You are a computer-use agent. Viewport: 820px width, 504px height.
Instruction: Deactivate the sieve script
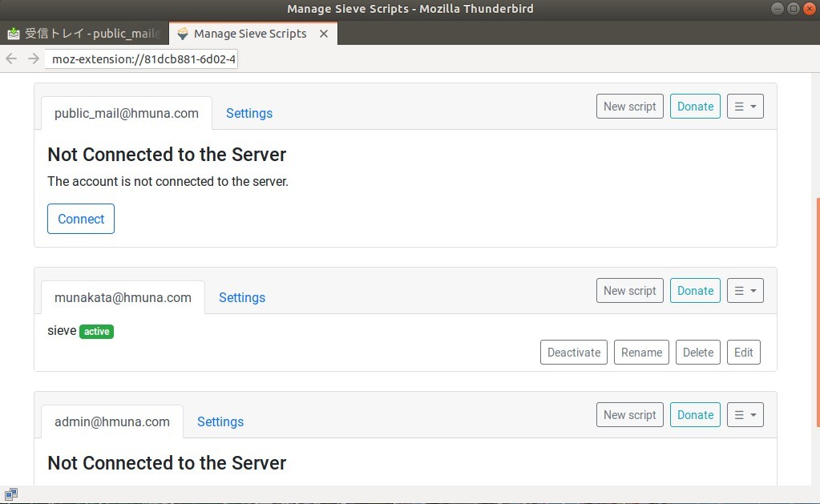573,353
